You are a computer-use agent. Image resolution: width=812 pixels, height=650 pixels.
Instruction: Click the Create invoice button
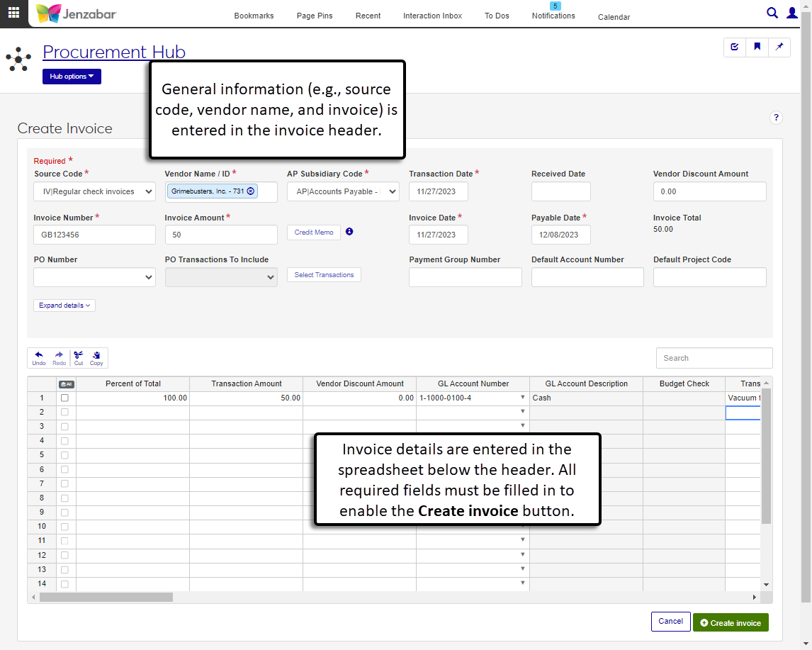coord(731,622)
